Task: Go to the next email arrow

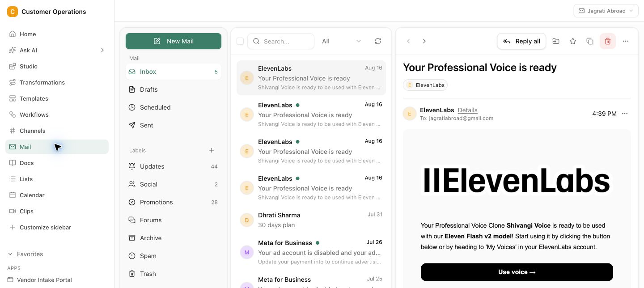Action: (424, 41)
